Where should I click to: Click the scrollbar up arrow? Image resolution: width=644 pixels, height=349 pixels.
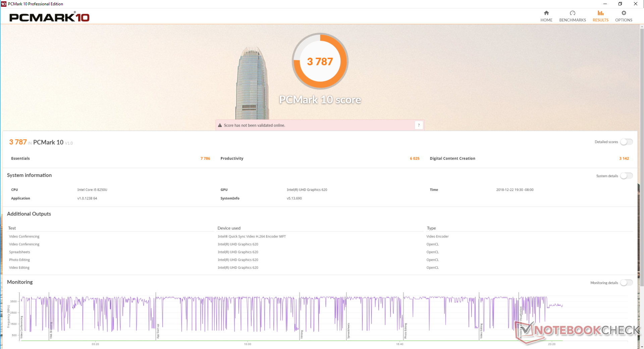[642, 26]
